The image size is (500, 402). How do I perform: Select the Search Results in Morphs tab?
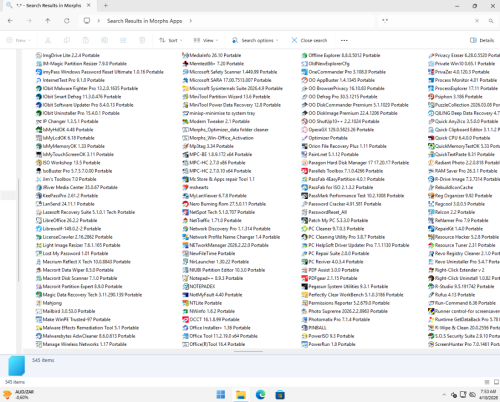pyautogui.click(x=48, y=5)
